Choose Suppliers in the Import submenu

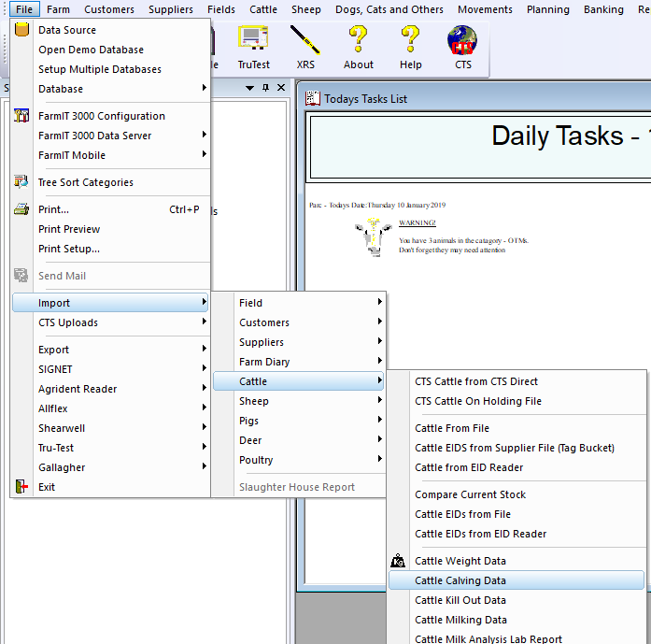(x=299, y=342)
